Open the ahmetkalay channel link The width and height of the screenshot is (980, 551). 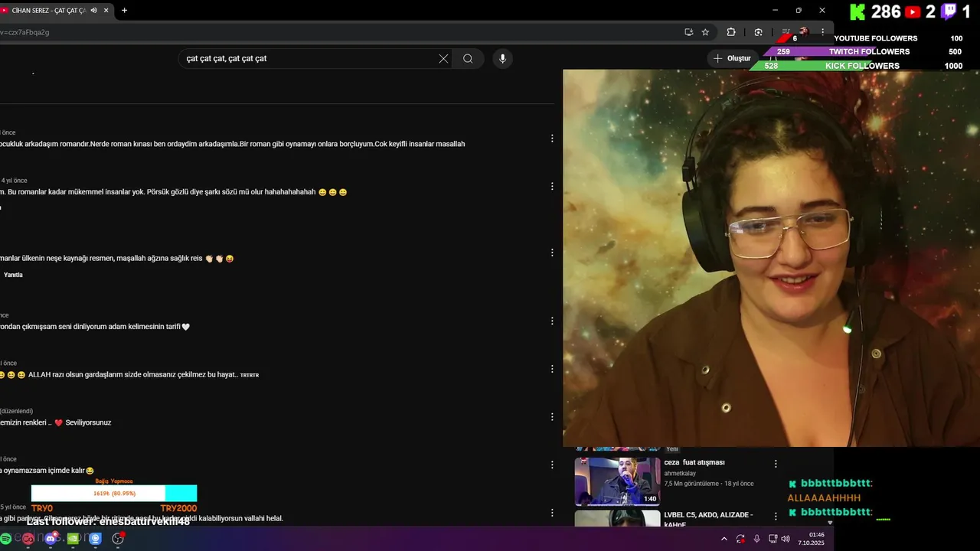click(x=680, y=474)
